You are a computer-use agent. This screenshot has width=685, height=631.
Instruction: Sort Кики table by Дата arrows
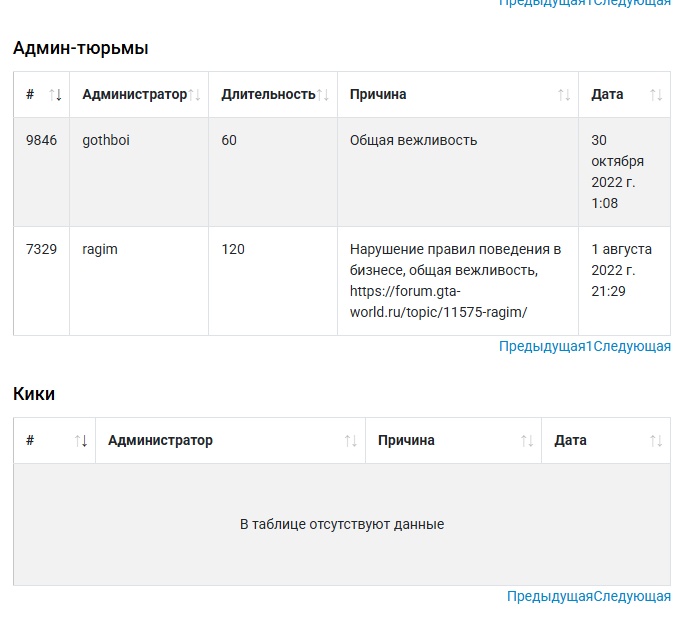[656, 441]
